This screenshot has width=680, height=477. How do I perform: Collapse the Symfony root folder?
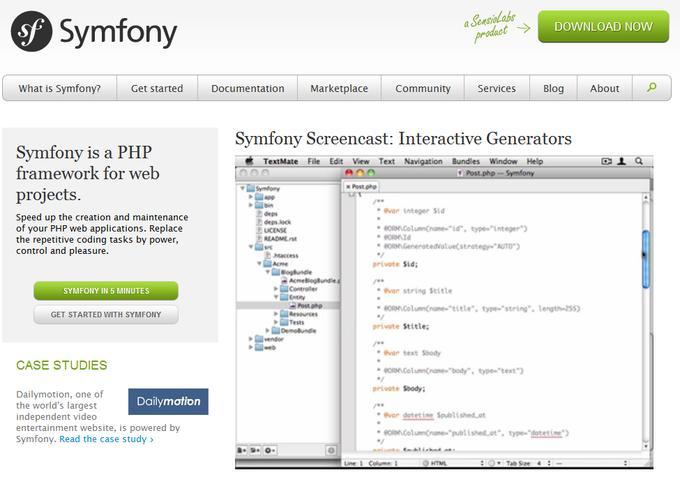pyautogui.click(x=242, y=188)
